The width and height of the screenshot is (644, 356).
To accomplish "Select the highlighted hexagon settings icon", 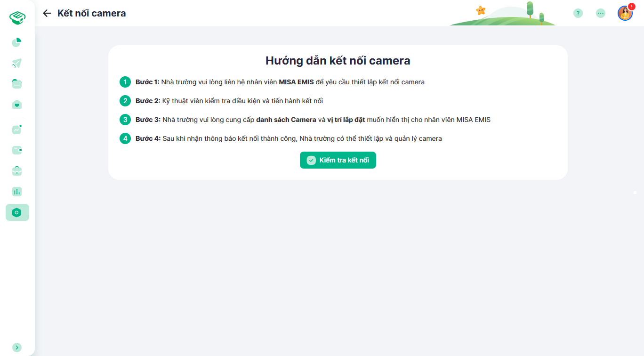I will (x=17, y=212).
